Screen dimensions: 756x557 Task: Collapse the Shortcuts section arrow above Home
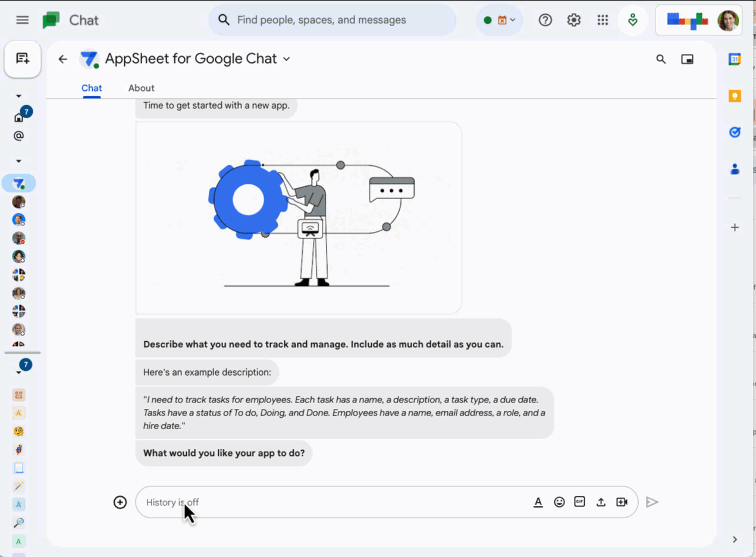(x=18, y=96)
